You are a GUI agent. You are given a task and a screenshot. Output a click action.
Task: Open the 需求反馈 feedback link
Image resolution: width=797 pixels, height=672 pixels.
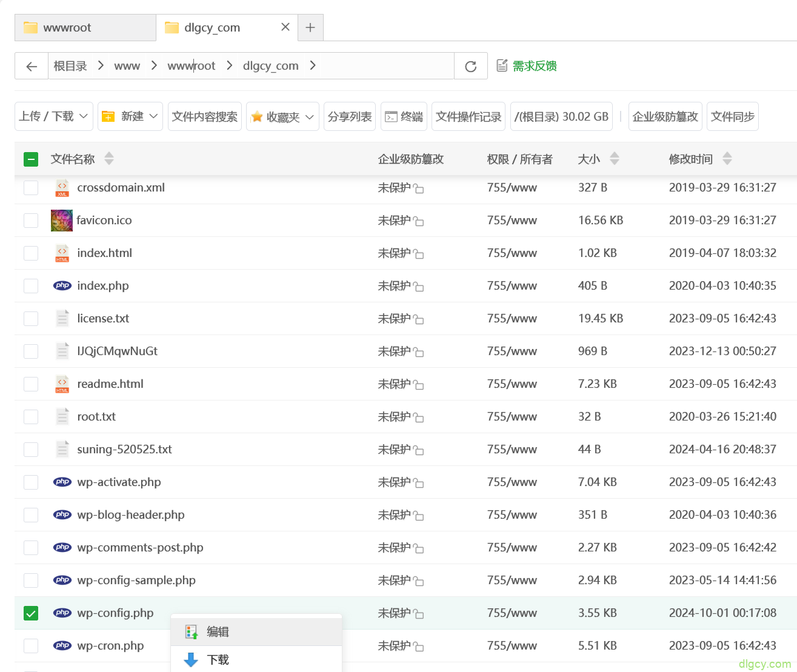[x=527, y=65]
